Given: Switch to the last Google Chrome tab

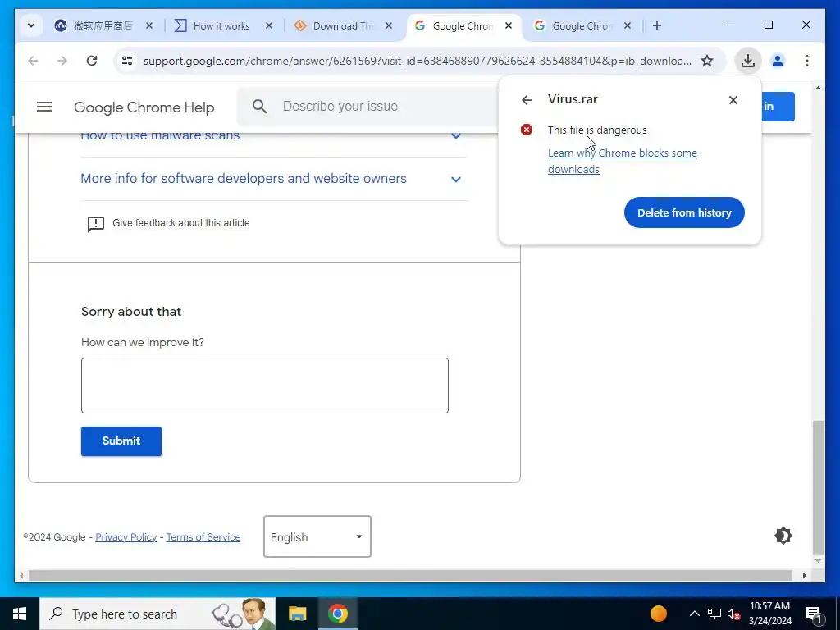Looking at the screenshot, I should (573, 25).
